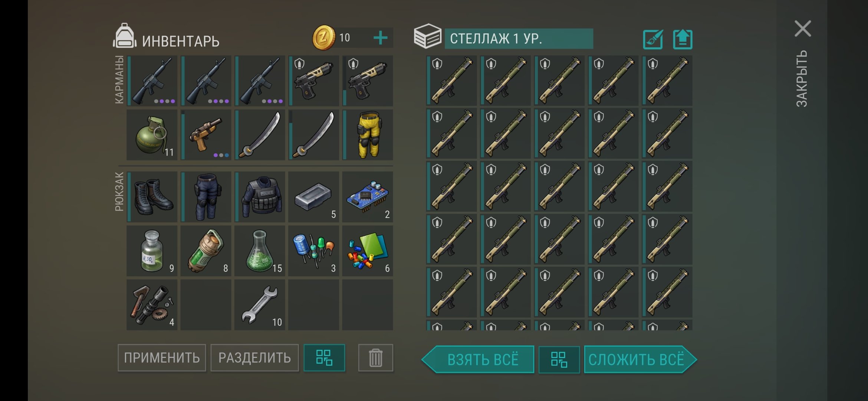Open the rename shelf brush icon
The width and height of the screenshot is (868, 401).
(x=653, y=39)
